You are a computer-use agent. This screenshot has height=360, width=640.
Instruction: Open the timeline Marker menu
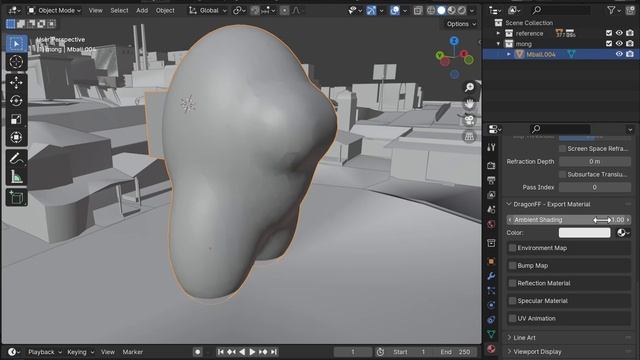click(x=133, y=352)
